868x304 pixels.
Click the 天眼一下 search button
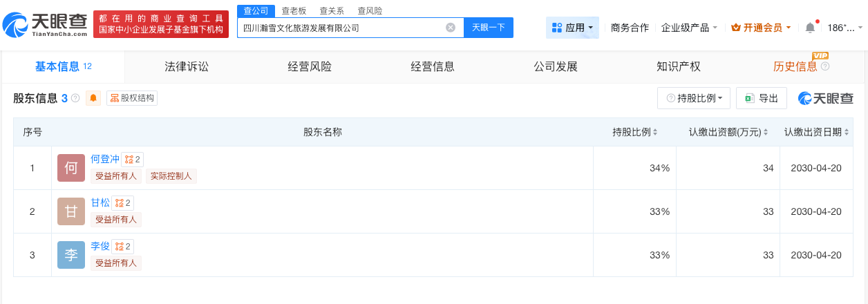pyautogui.click(x=489, y=28)
